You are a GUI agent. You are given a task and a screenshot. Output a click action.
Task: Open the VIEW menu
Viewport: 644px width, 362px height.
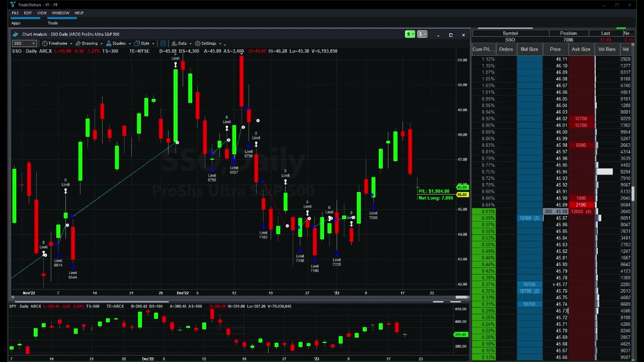point(42,13)
